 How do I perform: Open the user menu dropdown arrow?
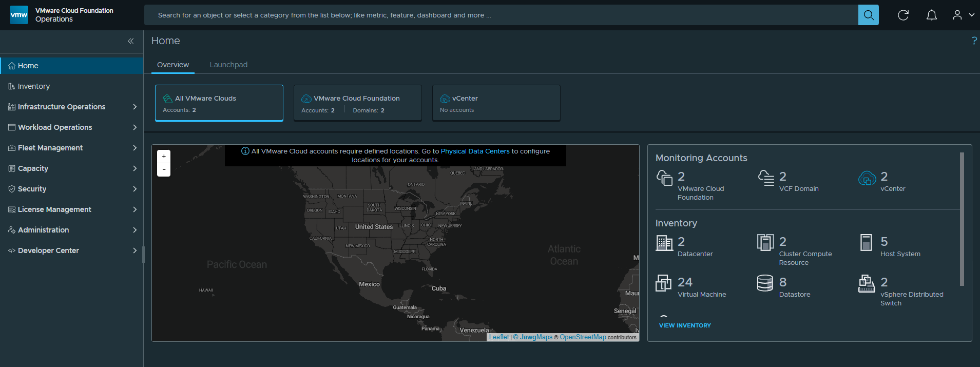972,15
